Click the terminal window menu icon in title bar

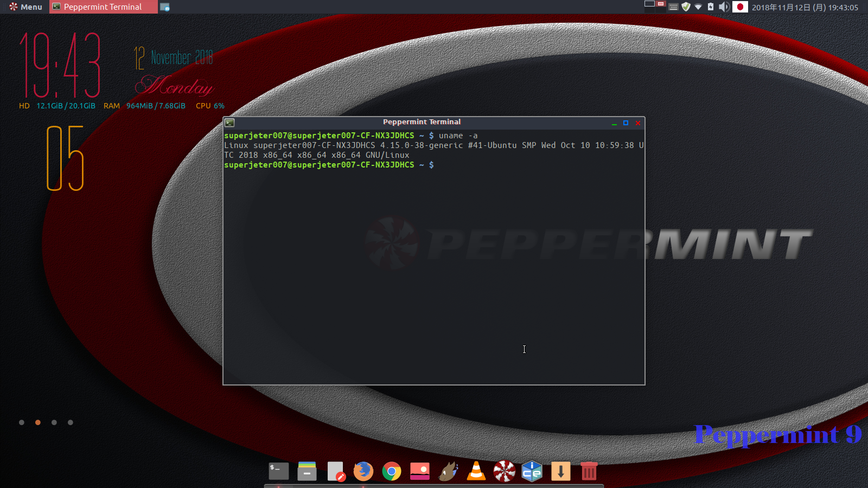229,123
